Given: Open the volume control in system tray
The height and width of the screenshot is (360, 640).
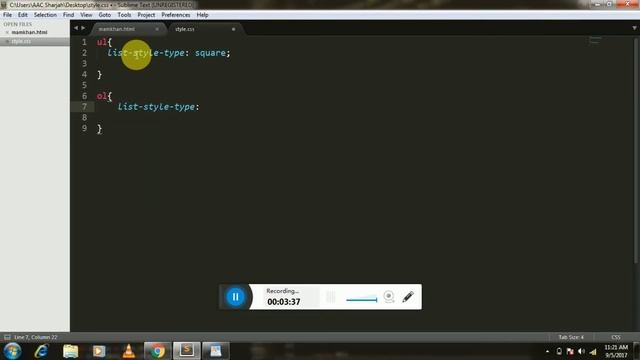Looking at the screenshot, I should (x=582, y=351).
